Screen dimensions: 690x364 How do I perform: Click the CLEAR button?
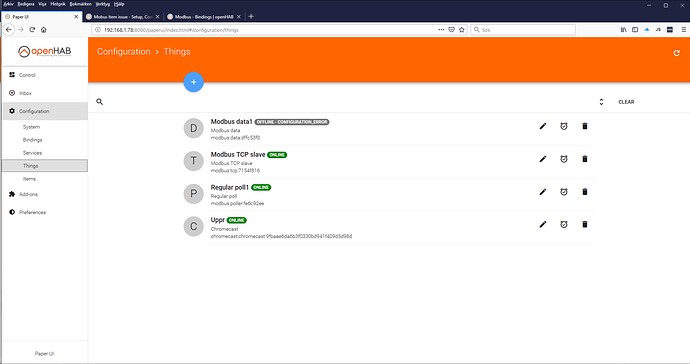(626, 102)
